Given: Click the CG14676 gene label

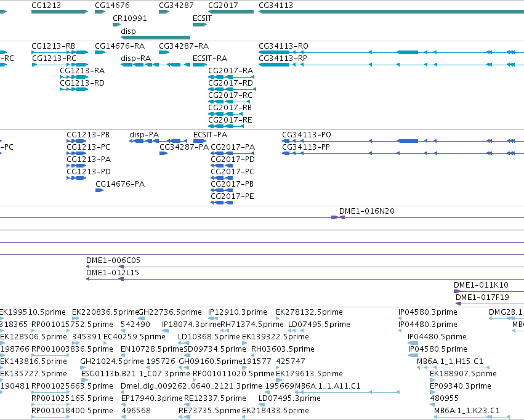Looking at the screenshot, I should (112, 6).
